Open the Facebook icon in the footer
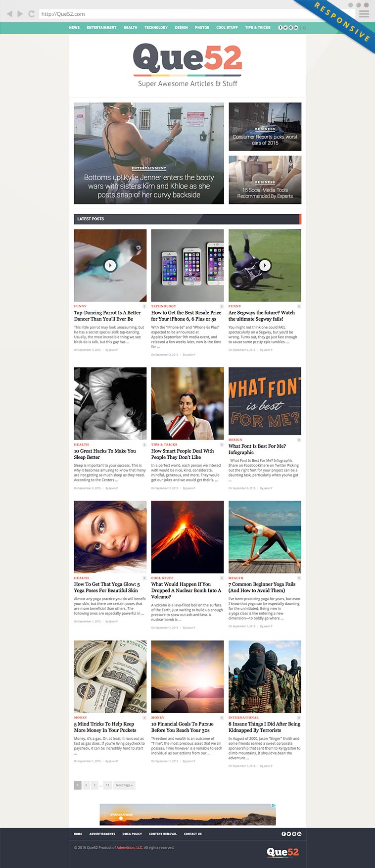 click(284, 834)
